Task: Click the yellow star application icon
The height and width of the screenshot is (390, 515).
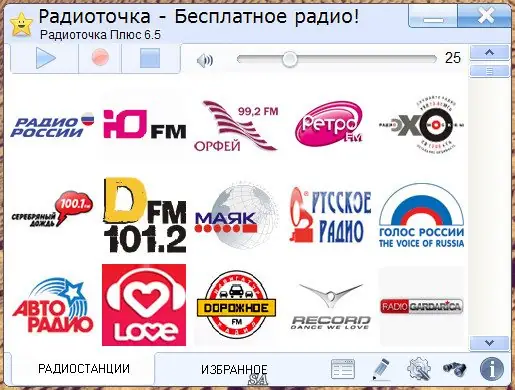Action: [22, 24]
